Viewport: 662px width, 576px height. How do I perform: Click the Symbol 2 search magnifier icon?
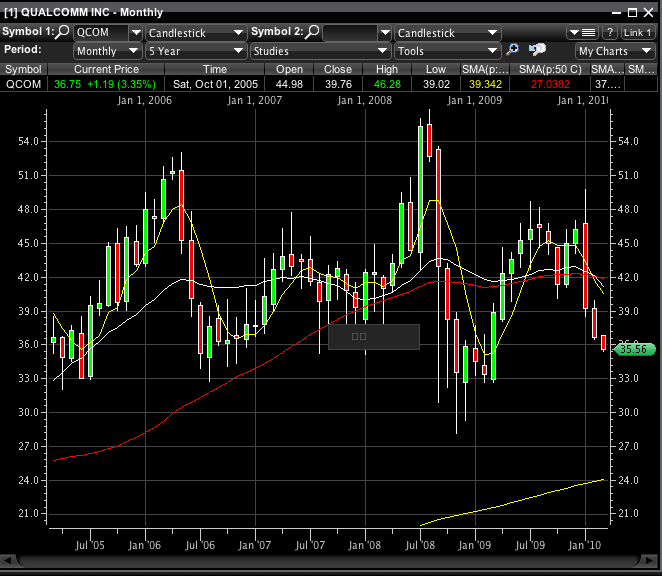[313, 33]
